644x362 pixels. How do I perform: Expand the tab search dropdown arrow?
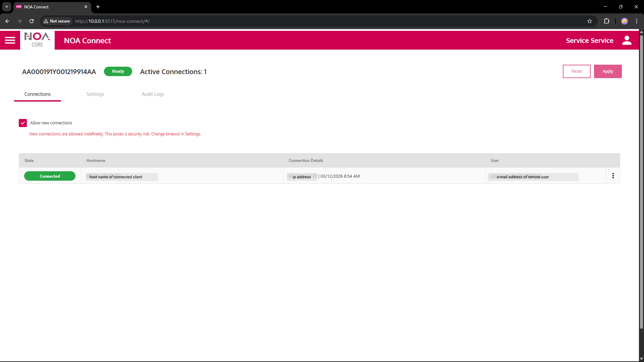(7, 7)
